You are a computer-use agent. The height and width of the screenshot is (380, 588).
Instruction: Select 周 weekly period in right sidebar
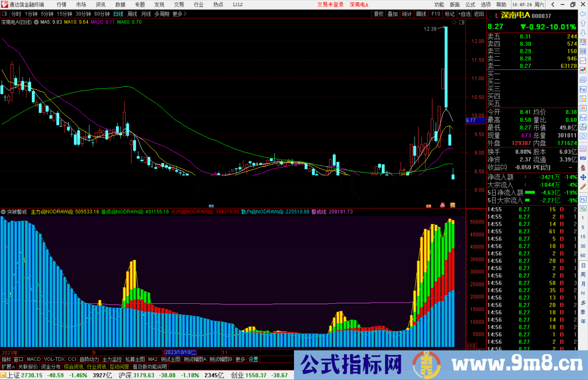(x=583, y=274)
